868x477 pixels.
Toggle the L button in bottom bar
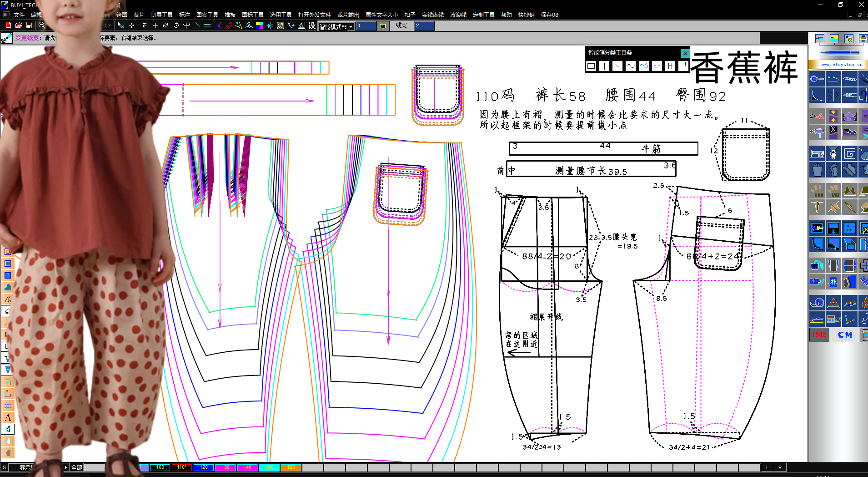768,467
